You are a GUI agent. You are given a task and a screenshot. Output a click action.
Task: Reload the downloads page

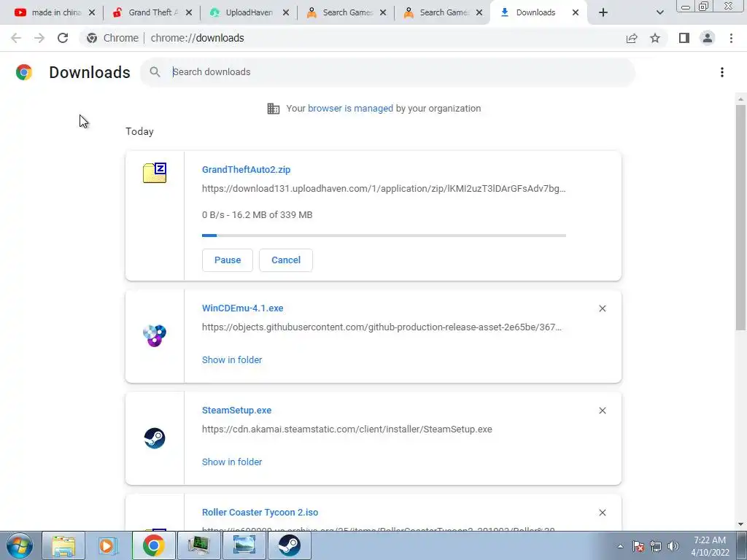(63, 38)
